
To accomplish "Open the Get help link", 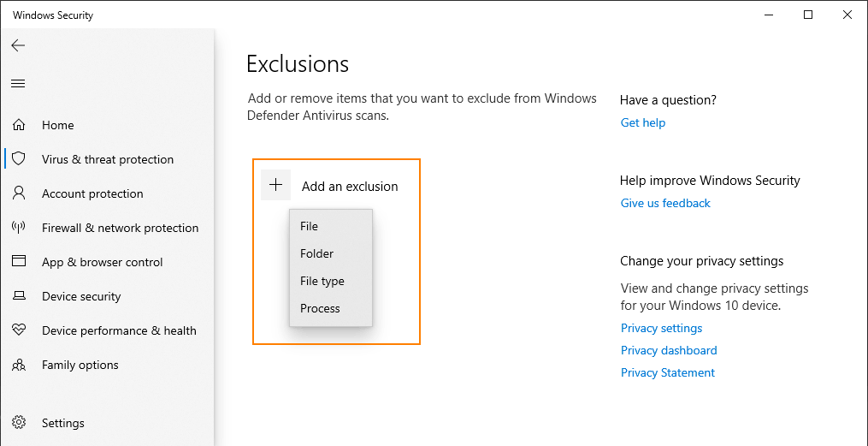I will (x=643, y=122).
